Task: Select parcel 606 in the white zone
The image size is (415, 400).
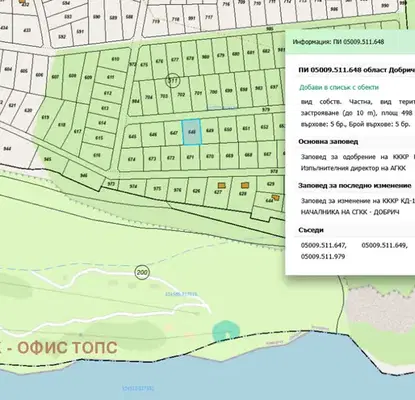Action: tap(39, 75)
